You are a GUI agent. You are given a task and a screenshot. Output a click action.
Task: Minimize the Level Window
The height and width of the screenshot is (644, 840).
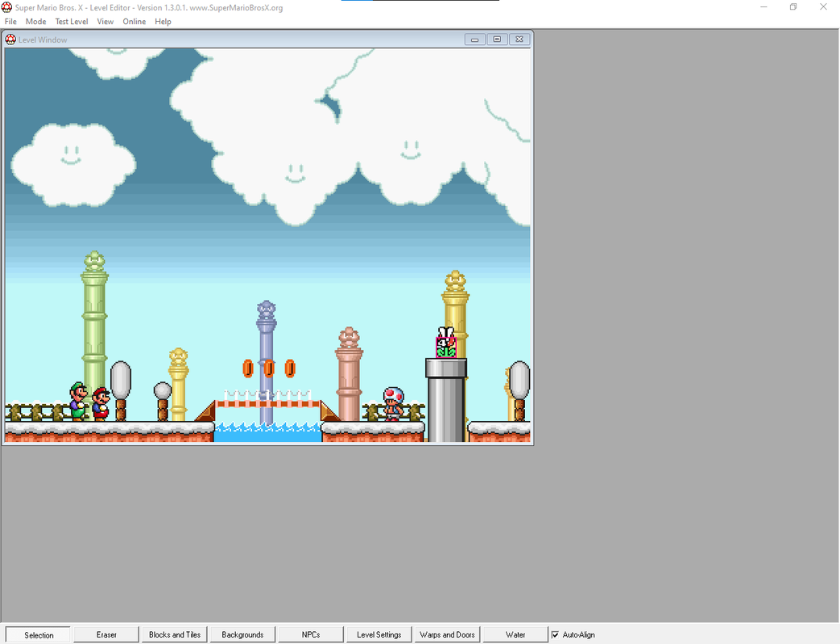(x=474, y=39)
